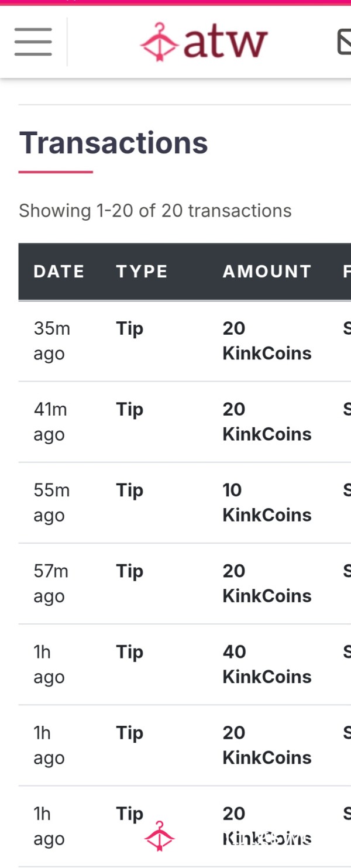351x868 pixels.
Task: Tap the atw hanger logo
Action: pyautogui.click(x=159, y=42)
